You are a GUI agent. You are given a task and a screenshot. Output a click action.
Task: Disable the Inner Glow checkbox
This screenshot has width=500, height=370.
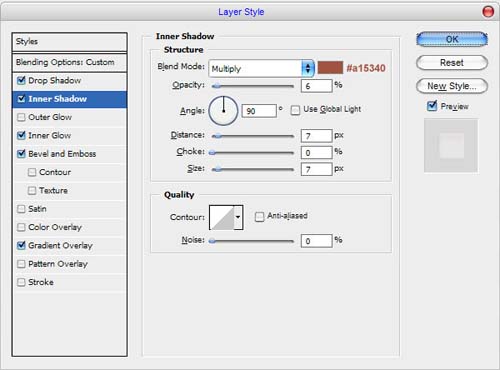[21, 135]
